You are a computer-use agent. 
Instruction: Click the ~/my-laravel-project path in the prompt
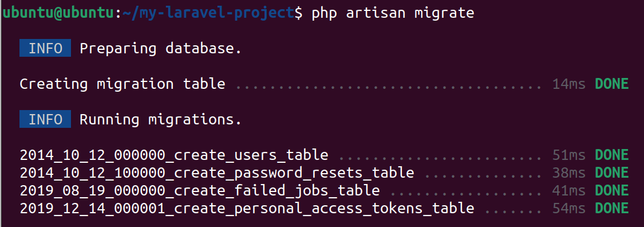point(209,13)
